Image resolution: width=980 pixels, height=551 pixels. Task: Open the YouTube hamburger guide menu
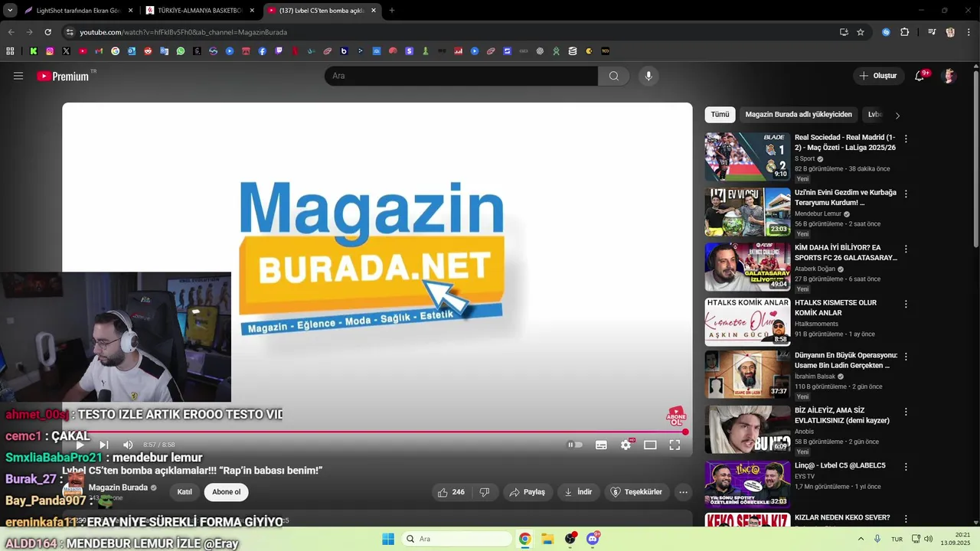point(18,76)
